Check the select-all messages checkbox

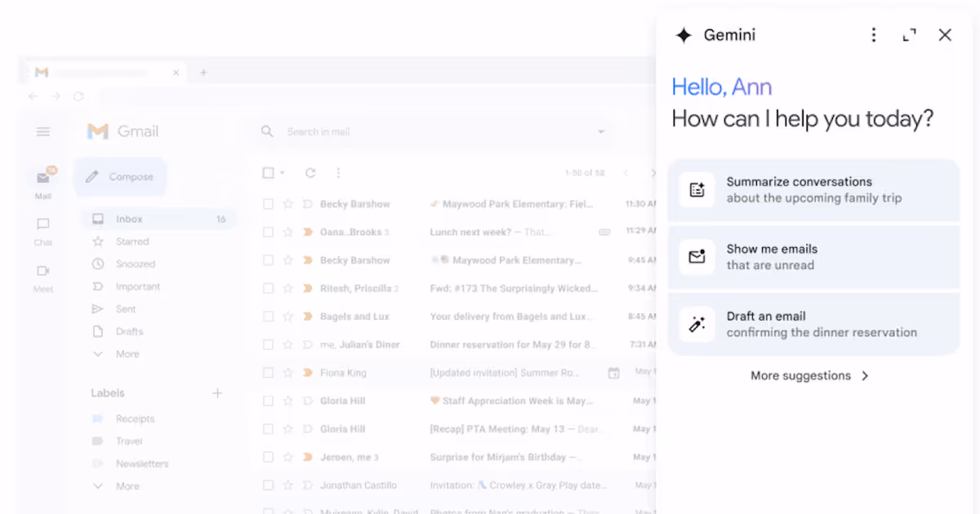[x=268, y=172]
